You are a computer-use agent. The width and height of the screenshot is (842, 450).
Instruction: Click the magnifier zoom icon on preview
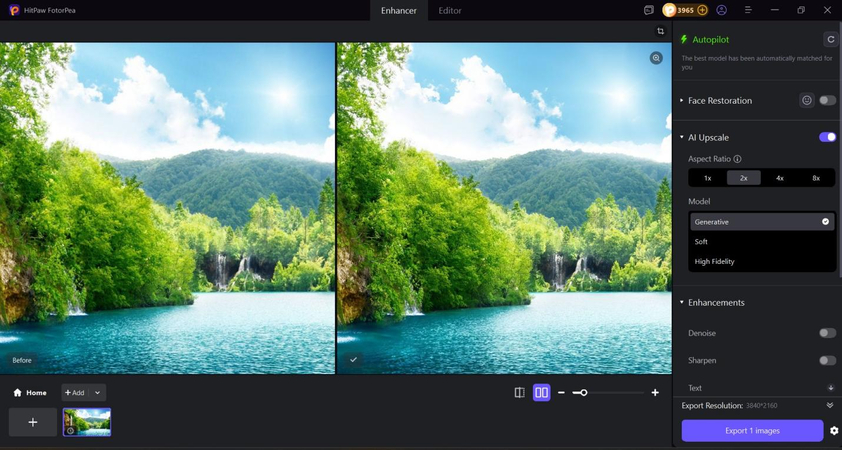tap(656, 58)
